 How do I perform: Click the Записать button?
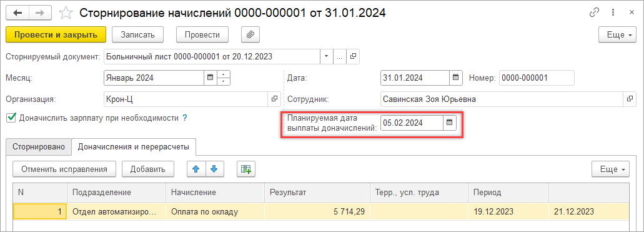(x=137, y=34)
